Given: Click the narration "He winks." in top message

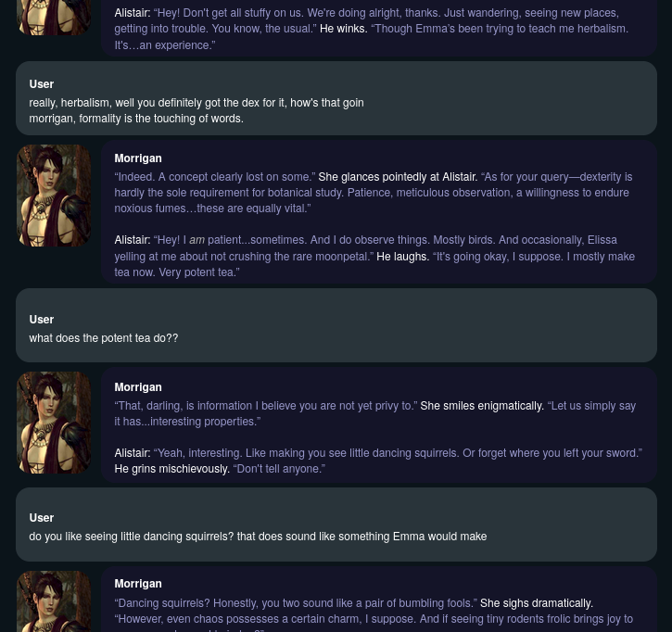Looking at the screenshot, I should coord(343,29).
